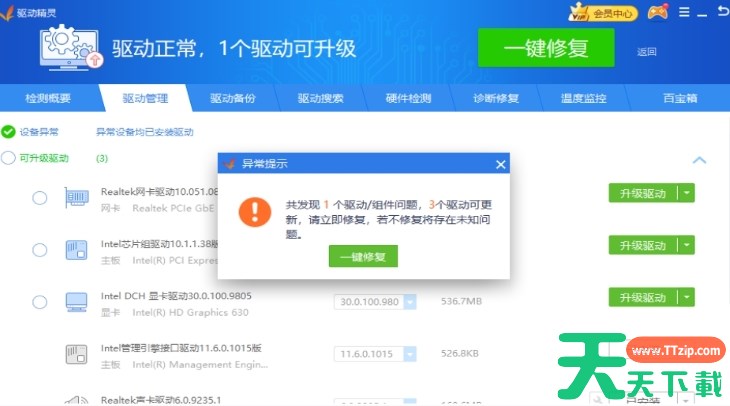Select the Intel chipset driver radio button
Image resolution: width=730 pixels, height=406 pixels.
pos(40,250)
